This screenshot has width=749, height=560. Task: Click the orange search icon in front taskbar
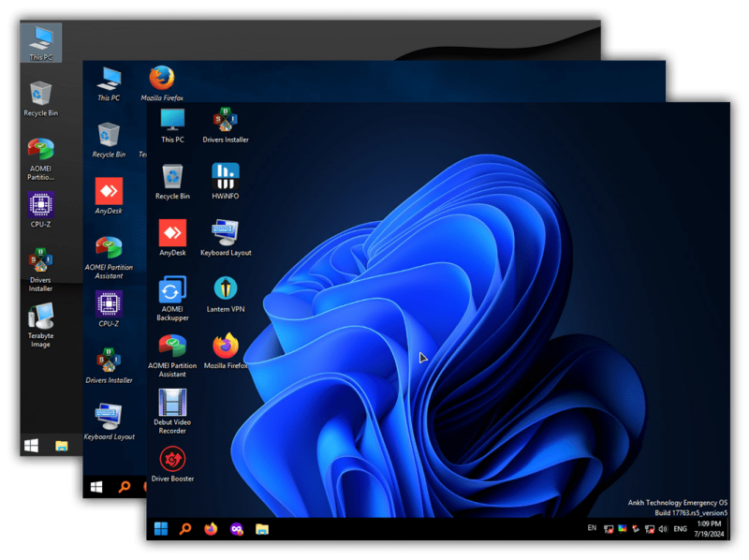[x=185, y=529]
